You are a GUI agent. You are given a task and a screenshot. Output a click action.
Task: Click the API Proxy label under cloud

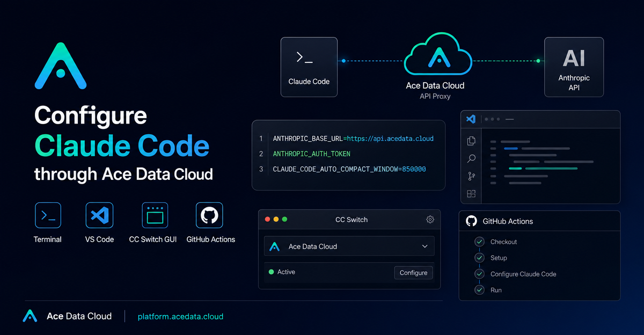point(435,97)
